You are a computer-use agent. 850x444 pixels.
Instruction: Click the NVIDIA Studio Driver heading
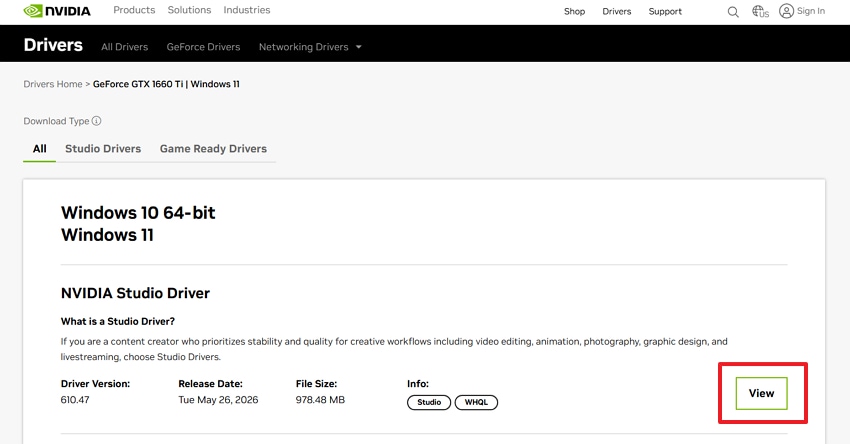(135, 293)
